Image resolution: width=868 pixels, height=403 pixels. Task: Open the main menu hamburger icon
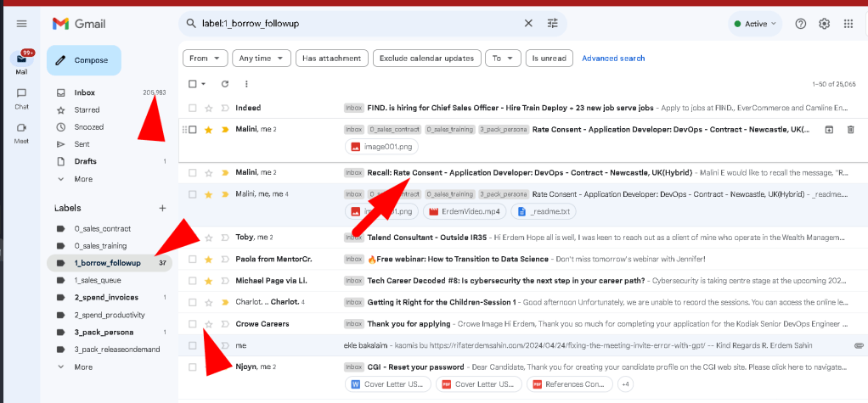[x=21, y=24]
